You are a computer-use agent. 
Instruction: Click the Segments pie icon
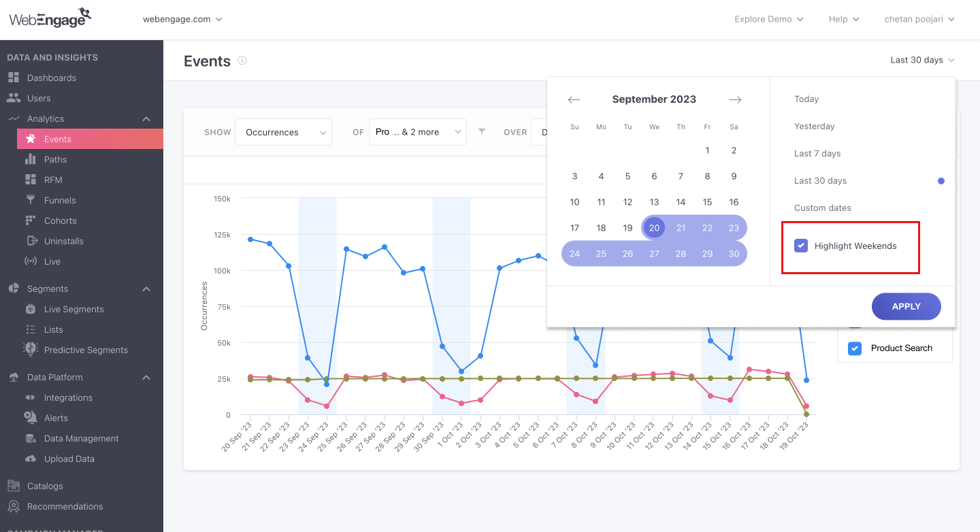point(14,288)
